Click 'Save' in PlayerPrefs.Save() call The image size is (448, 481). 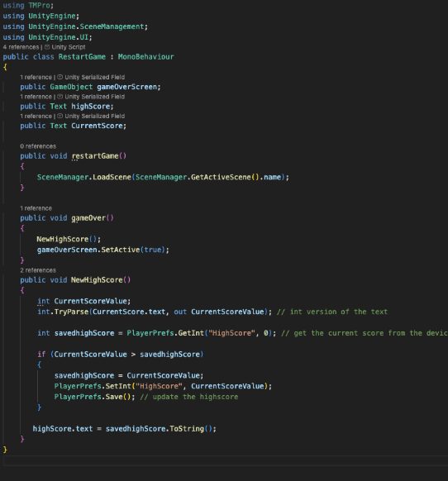pyautogui.click(x=114, y=397)
